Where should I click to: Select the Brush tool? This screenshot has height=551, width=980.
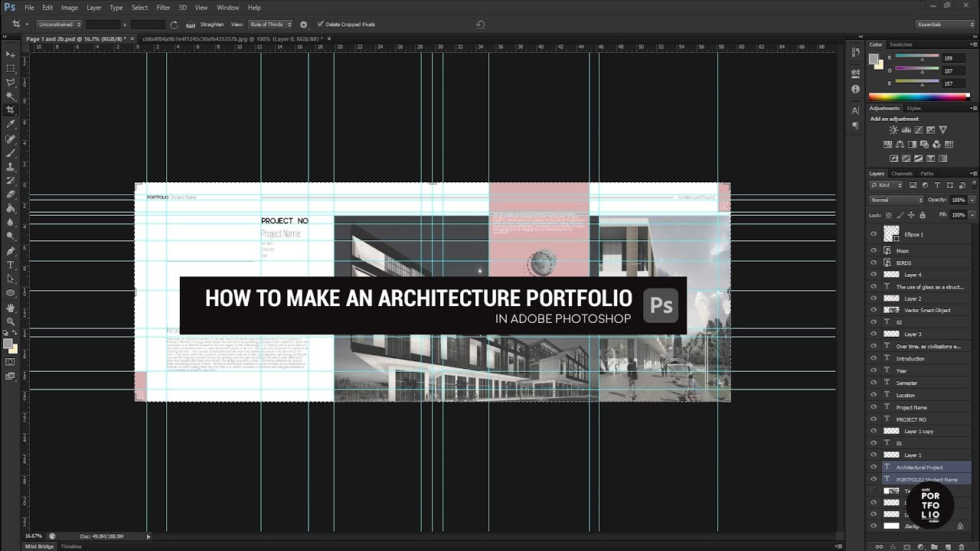[11, 152]
